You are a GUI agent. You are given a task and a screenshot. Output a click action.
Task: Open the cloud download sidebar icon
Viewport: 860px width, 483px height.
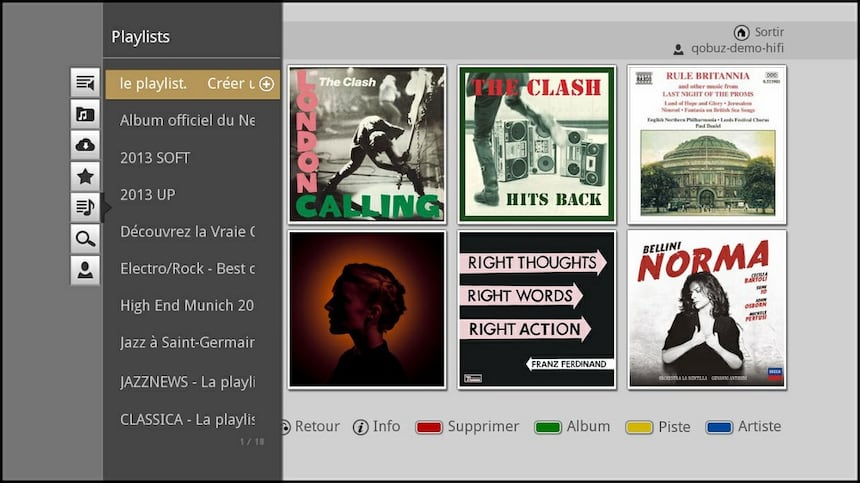pyautogui.click(x=85, y=145)
